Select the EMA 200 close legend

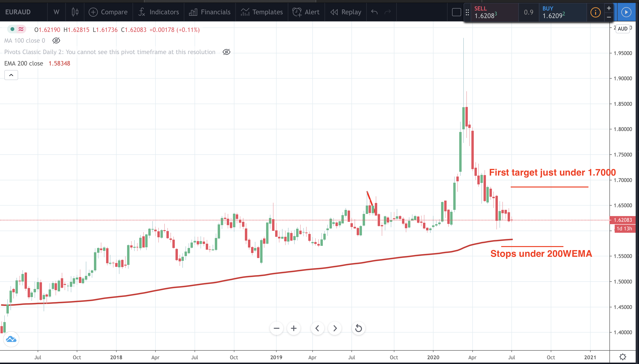(24, 64)
